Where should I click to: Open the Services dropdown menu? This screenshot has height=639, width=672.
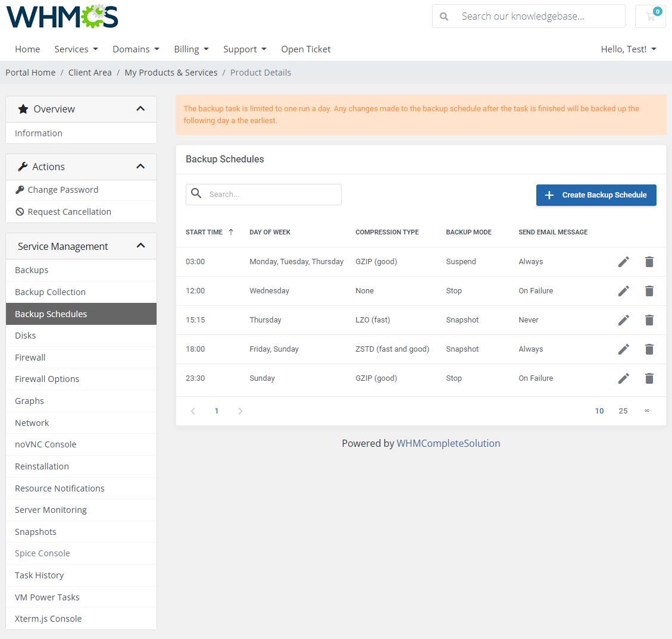point(76,49)
